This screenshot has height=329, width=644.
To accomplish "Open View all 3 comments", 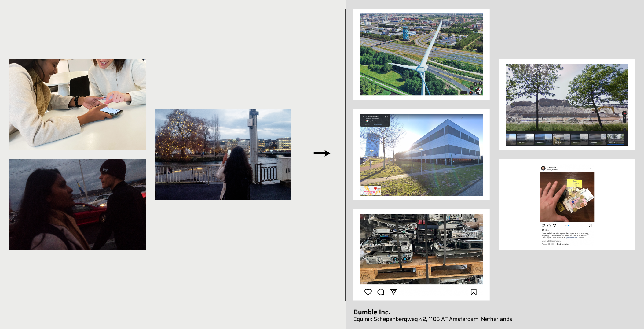I will coord(551,241).
